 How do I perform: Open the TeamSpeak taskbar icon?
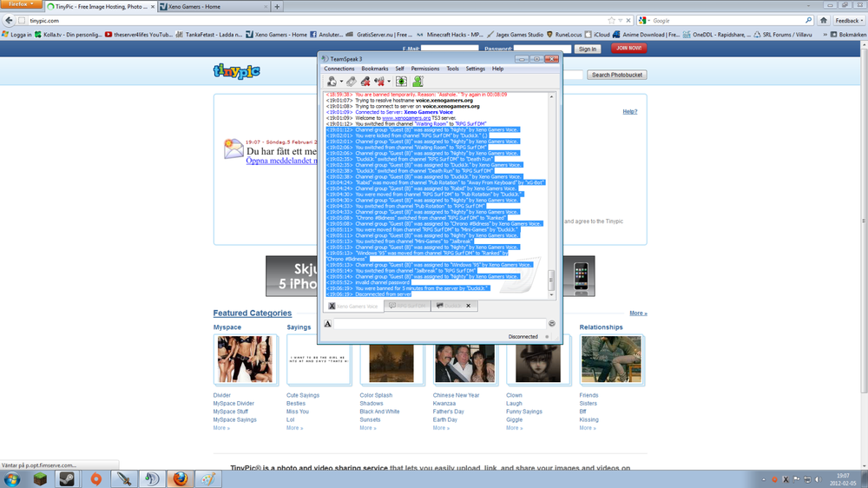click(x=152, y=479)
